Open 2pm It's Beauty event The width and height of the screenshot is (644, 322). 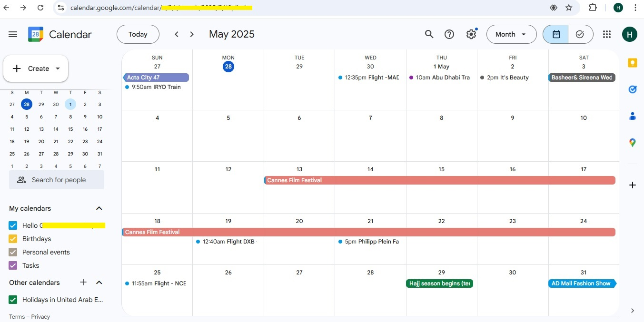[512, 78]
